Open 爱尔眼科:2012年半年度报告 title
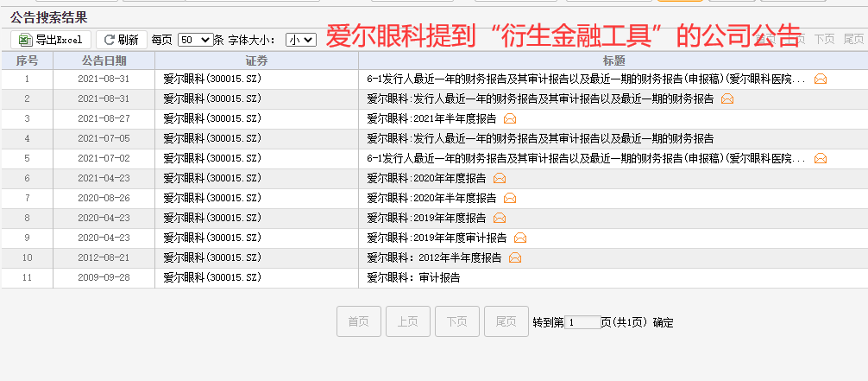868x381 pixels. pos(434,257)
